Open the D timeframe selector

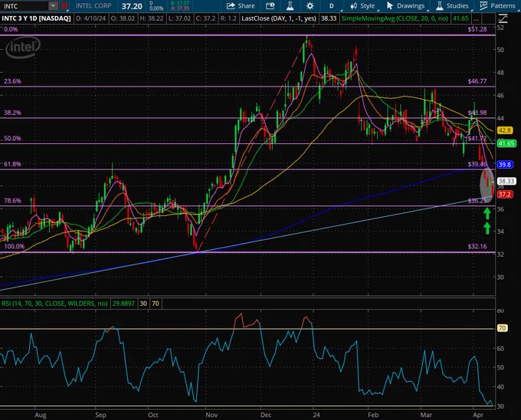coord(331,6)
